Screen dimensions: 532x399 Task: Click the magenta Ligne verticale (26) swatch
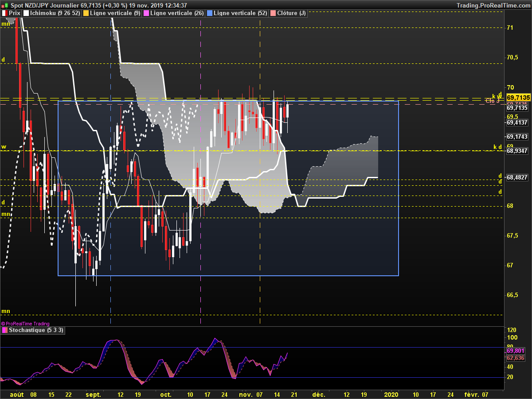[x=147, y=13]
